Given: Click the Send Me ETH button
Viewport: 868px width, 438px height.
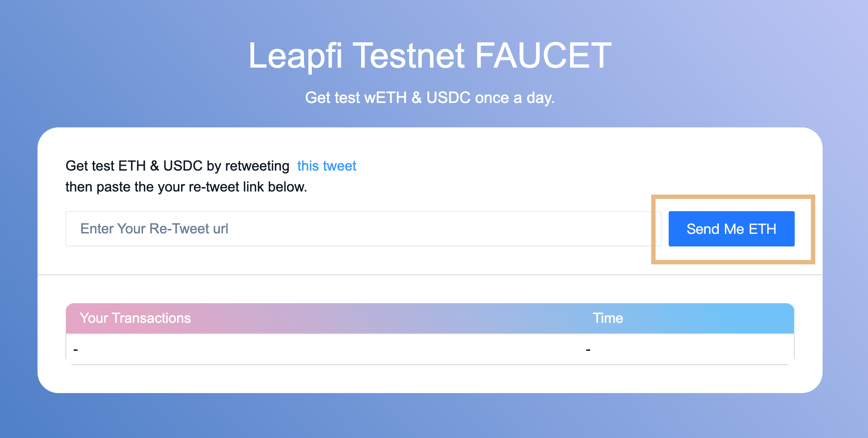Looking at the screenshot, I should 731,229.
